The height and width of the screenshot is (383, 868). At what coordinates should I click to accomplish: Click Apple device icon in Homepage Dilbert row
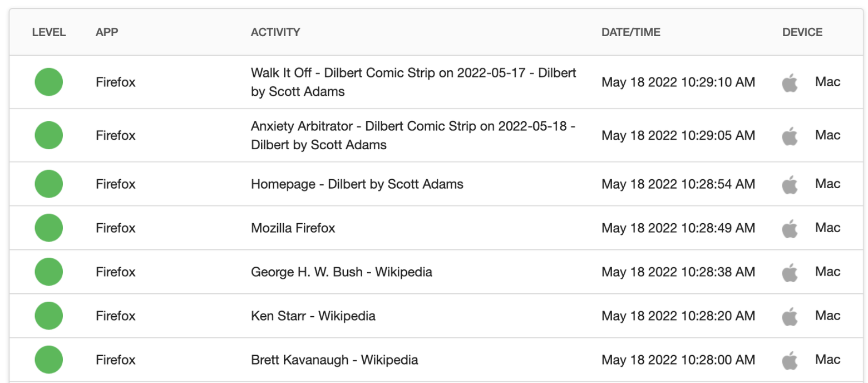(x=790, y=184)
